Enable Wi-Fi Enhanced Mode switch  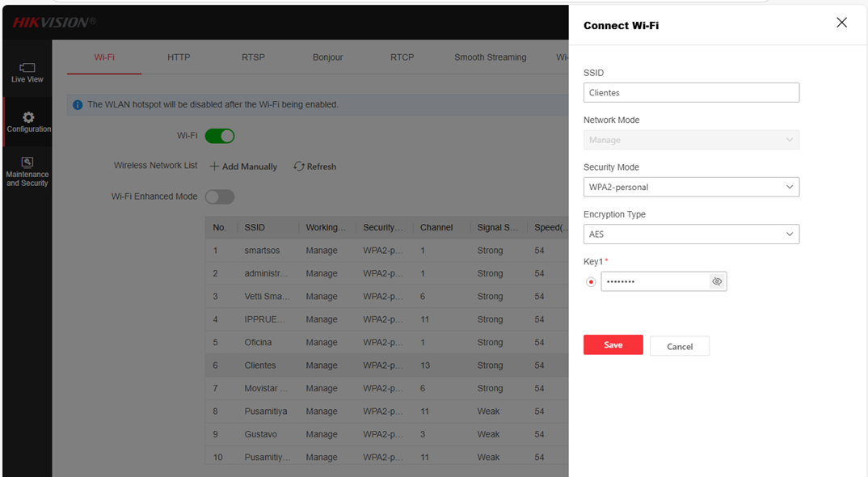[220, 196]
